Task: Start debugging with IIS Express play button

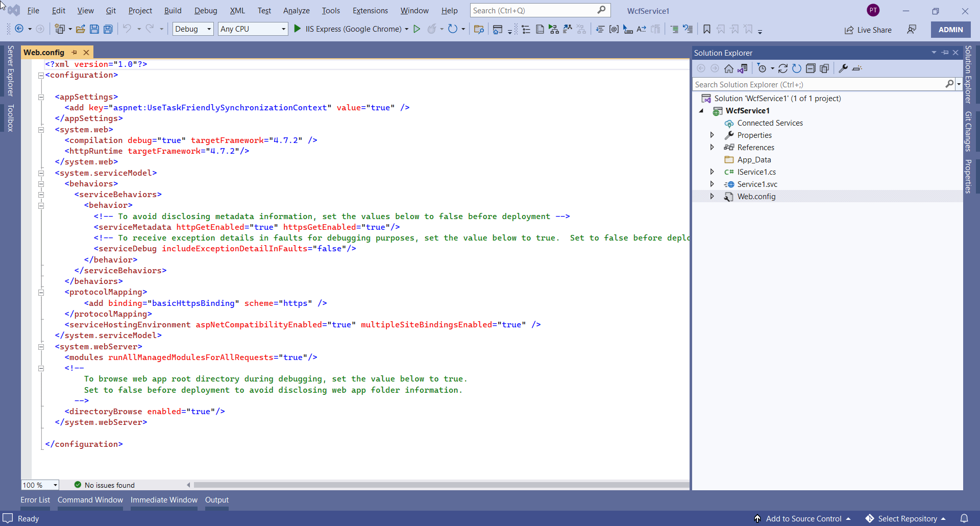Action: coord(298,29)
